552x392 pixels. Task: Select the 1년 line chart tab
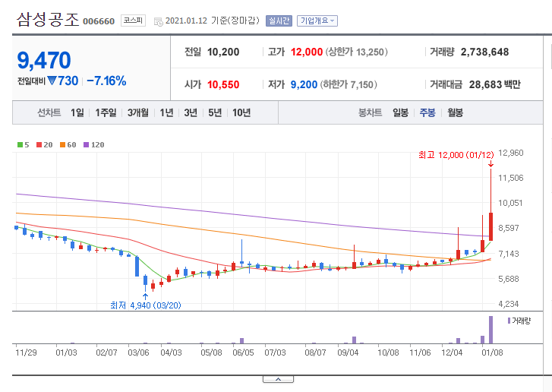click(x=166, y=112)
